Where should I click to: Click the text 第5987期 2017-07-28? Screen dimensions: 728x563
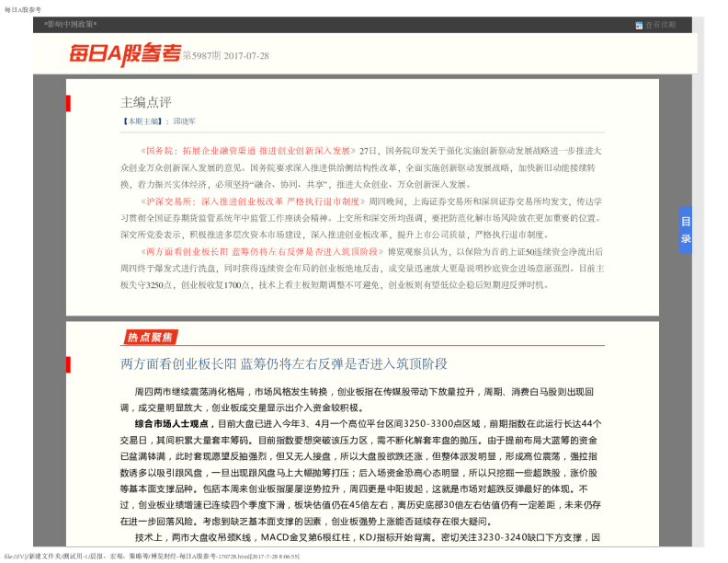(x=225, y=56)
